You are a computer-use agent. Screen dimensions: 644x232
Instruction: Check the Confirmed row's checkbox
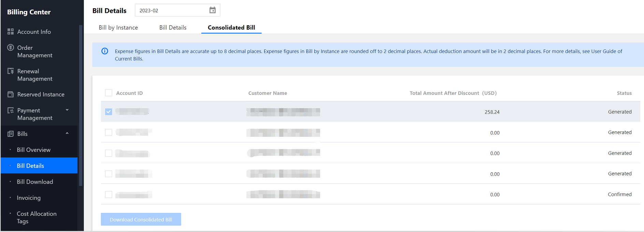click(x=109, y=194)
